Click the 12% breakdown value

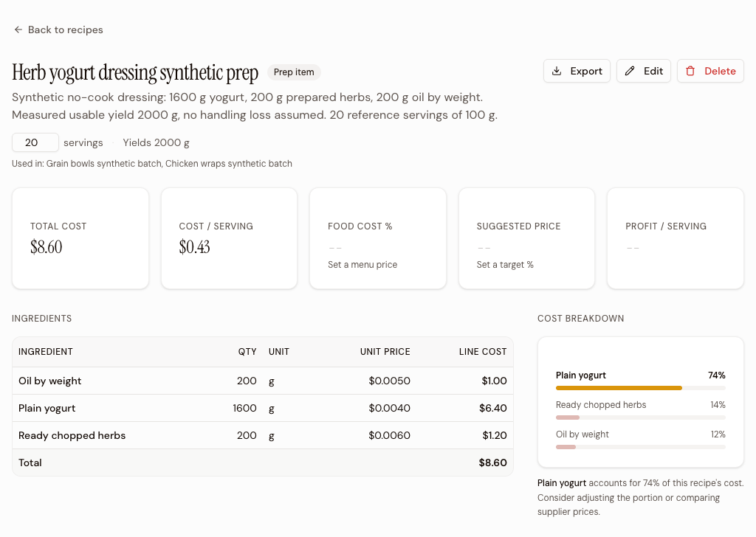[718, 434]
